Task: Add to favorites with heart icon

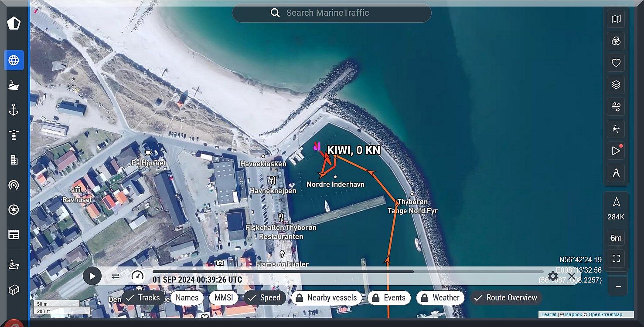Action: 616,63
